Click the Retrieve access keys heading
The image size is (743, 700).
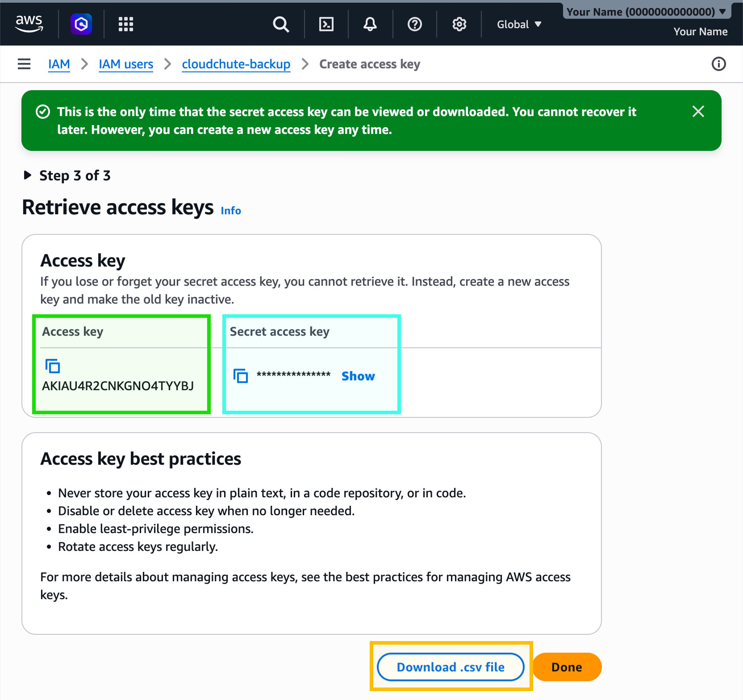pyautogui.click(x=118, y=207)
